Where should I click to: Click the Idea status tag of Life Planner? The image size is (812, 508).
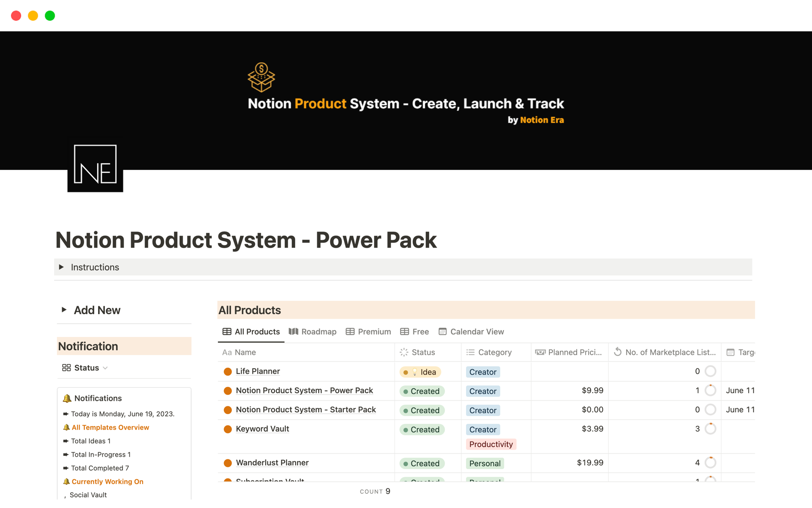coord(420,372)
